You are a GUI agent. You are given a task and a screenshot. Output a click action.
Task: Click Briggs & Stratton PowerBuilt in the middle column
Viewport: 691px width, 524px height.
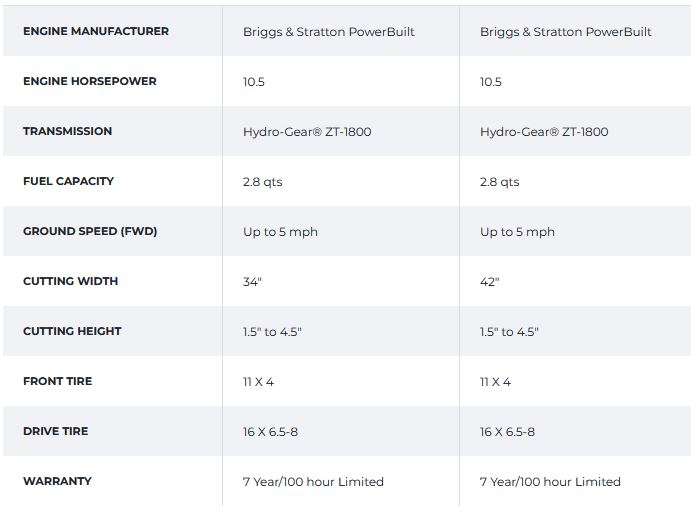(x=328, y=32)
